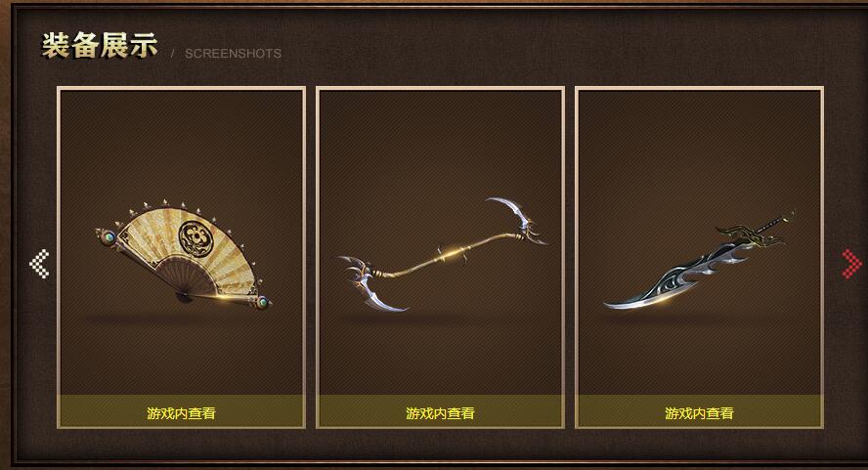The image size is (868, 470).
Task: Go to previous equipment with white left arrow
Action: [x=39, y=264]
